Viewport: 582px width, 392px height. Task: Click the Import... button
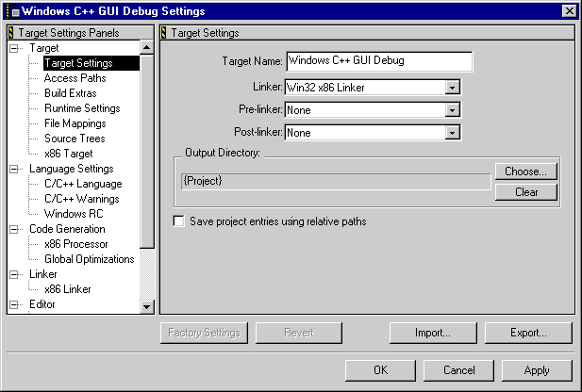(x=433, y=333)
